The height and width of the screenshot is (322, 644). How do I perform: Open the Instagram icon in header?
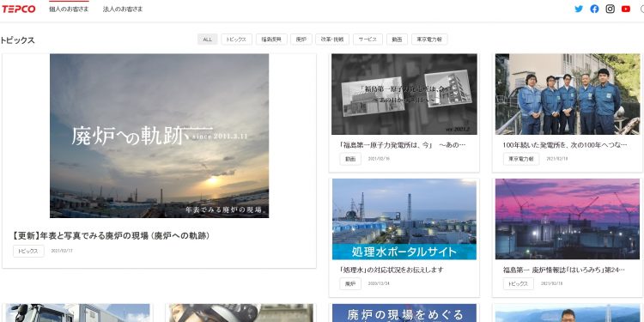pos(611,9)
